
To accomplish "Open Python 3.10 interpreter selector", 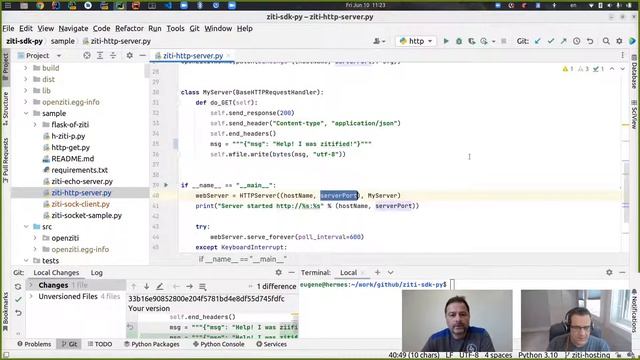I will point(538,355).
